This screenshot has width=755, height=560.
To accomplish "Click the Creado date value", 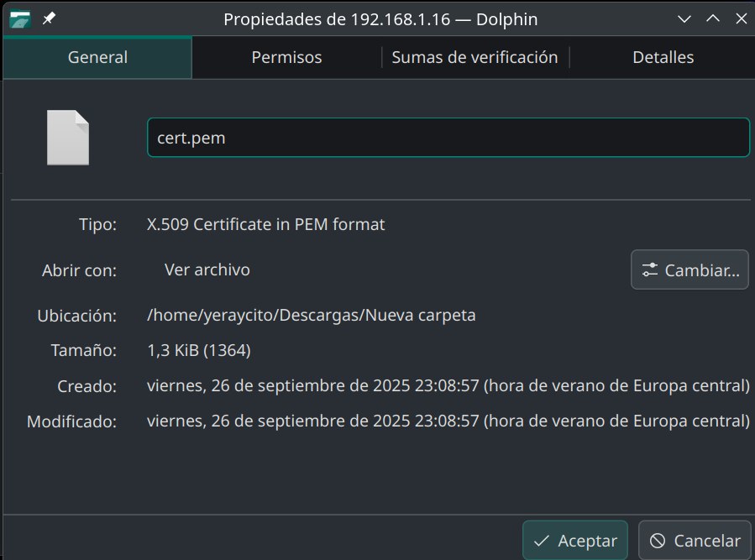I will tap(448, 386).
